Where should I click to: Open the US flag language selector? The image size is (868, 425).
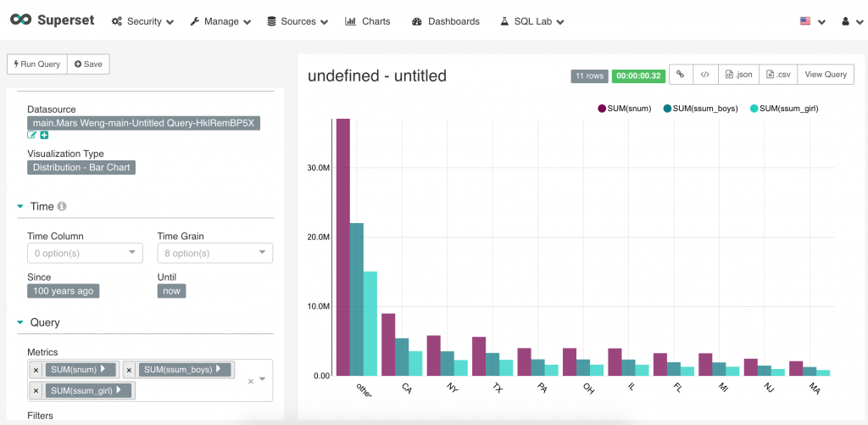tap(813, 21)
